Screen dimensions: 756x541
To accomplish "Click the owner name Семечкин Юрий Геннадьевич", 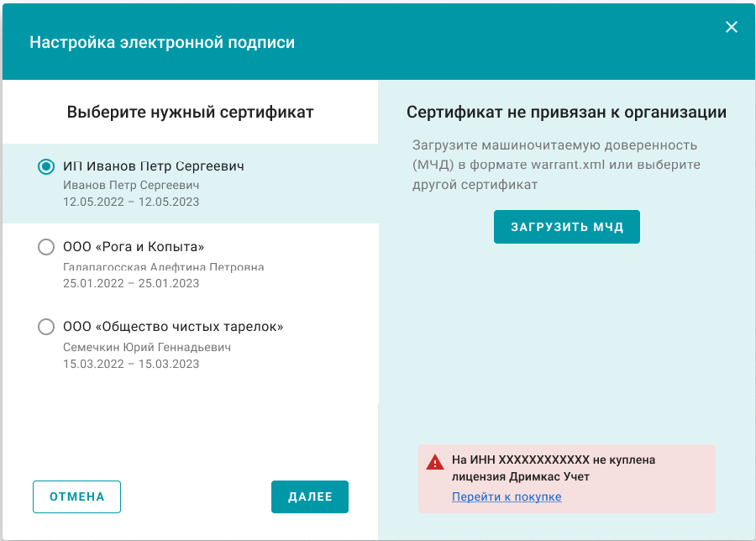I will point(147,347).
